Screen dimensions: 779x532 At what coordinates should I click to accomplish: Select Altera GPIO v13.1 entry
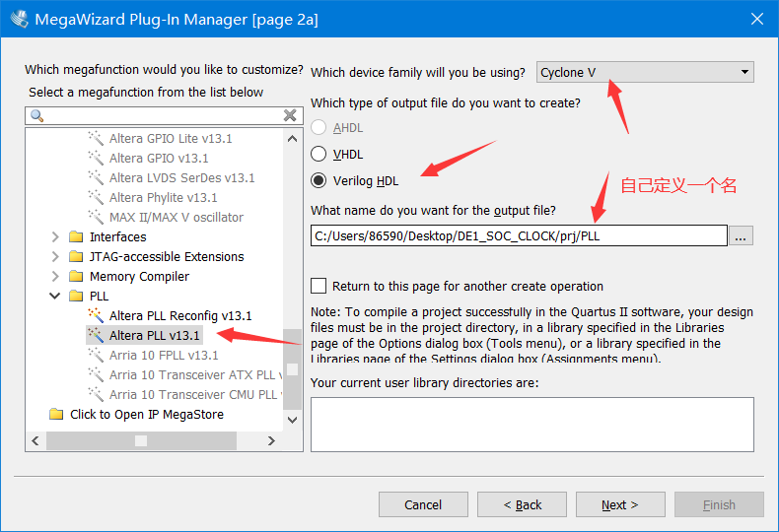[159, 158]
